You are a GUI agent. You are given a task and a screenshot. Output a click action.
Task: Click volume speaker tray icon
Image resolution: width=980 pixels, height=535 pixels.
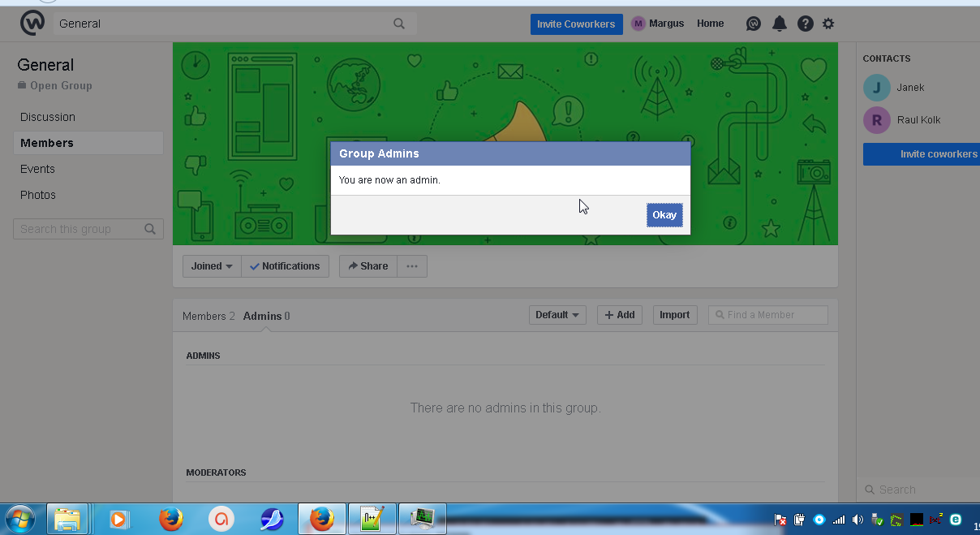click(x=858, y=520)
